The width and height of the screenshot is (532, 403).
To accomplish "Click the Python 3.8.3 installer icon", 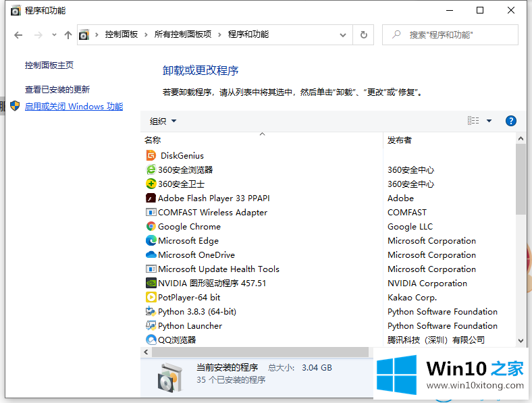I will tap(151, 311).
